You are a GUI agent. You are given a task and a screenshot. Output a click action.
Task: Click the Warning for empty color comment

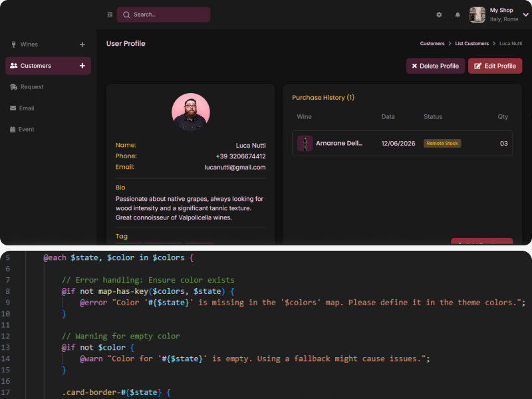121,336
